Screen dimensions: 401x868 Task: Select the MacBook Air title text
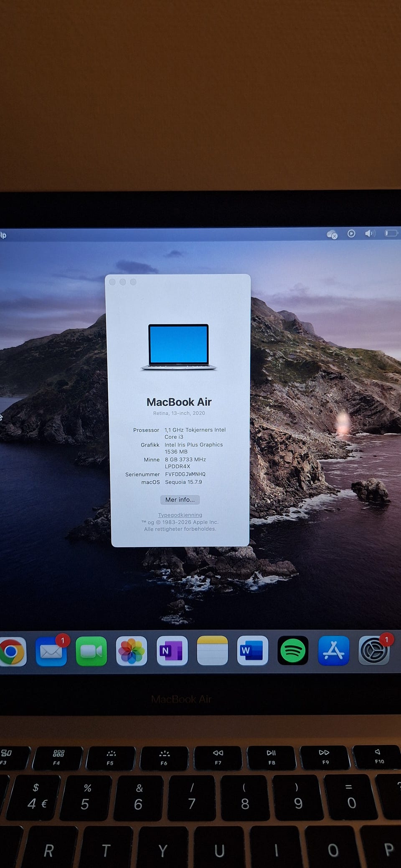coord(179,402)
